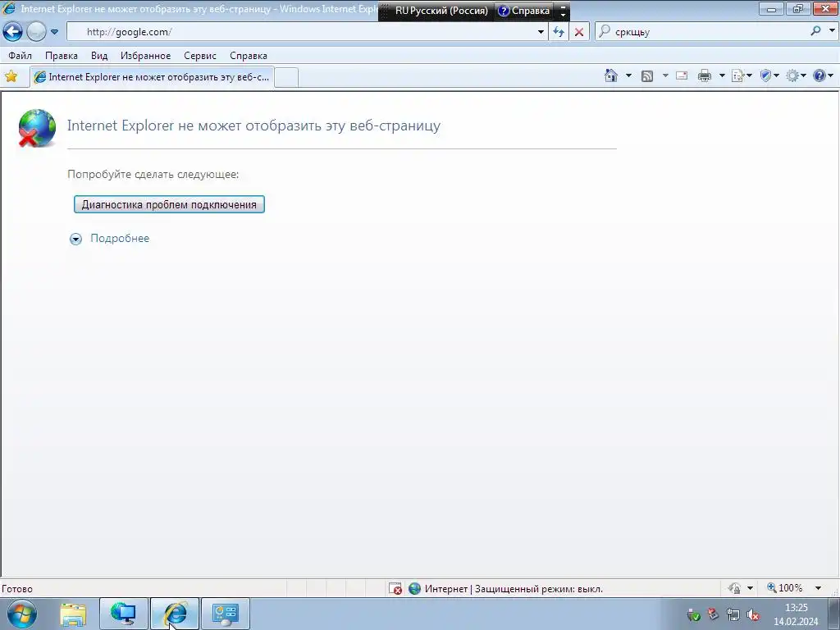This screenshot has height=630, width=840.
Task: Click the Back navigation arrow
Action: click(x=13, y=32)
